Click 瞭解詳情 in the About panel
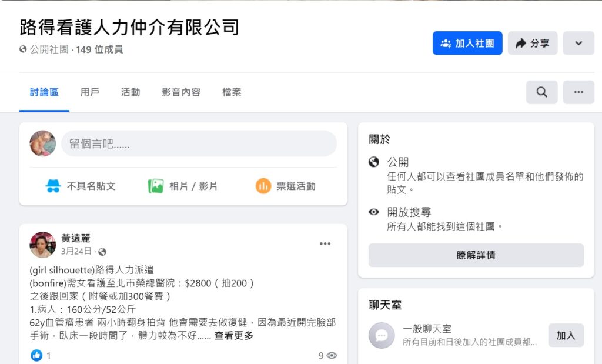This screenshot has width=602, height=364. 476,255
